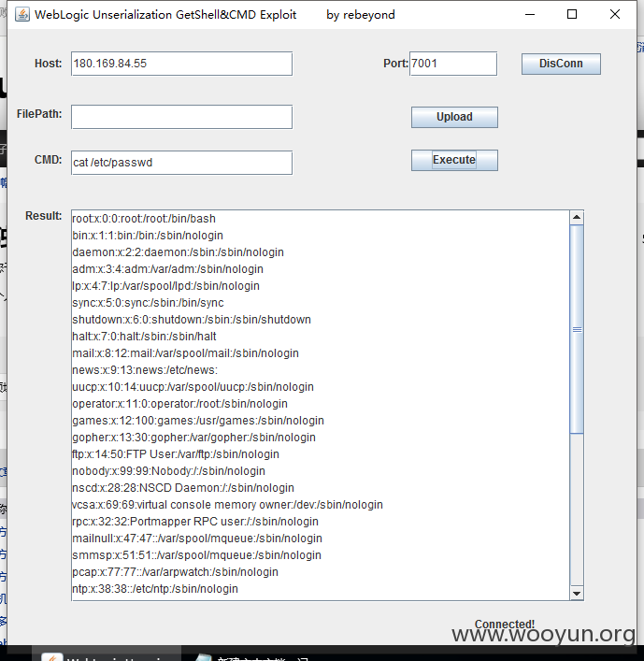Maximize the WebLogic exploit window
The height and width of the screenshot is (661, 644).
pos(572,14)
